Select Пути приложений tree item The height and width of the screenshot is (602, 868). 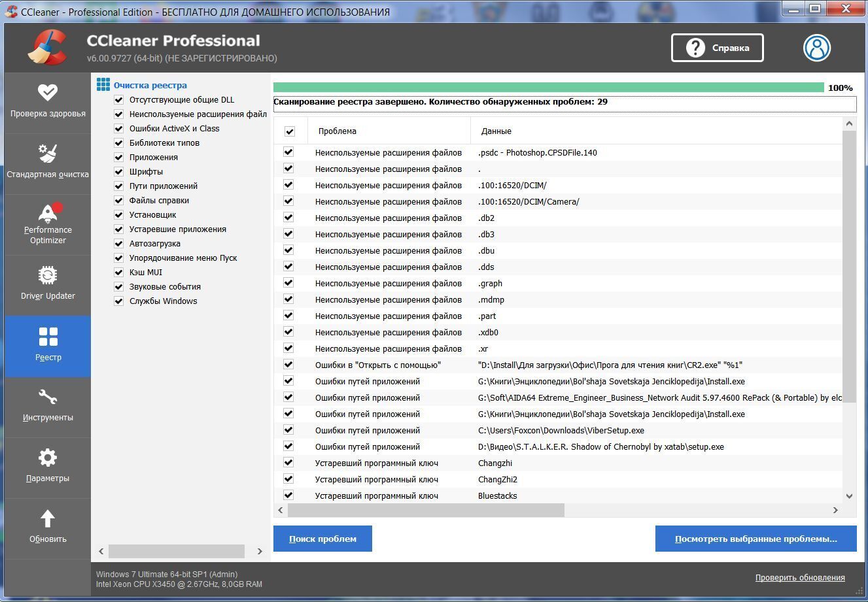point(164,186)
